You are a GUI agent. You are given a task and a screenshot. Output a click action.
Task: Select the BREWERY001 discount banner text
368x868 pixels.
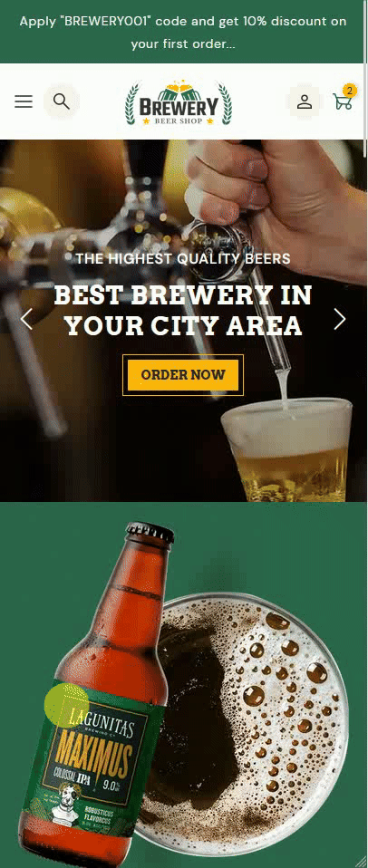pyautogui.click(x=183, y=32)
